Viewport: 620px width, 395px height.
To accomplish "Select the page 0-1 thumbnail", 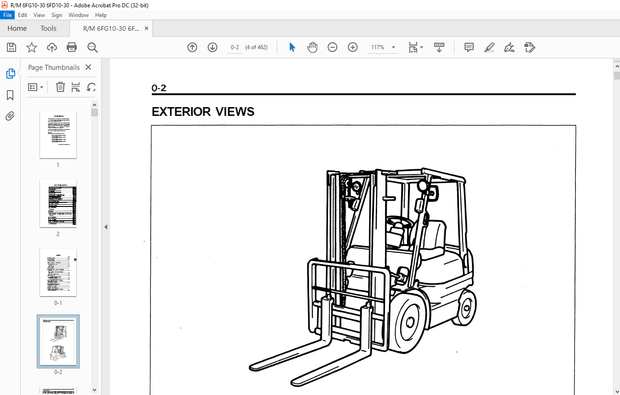I will point(58,273).
